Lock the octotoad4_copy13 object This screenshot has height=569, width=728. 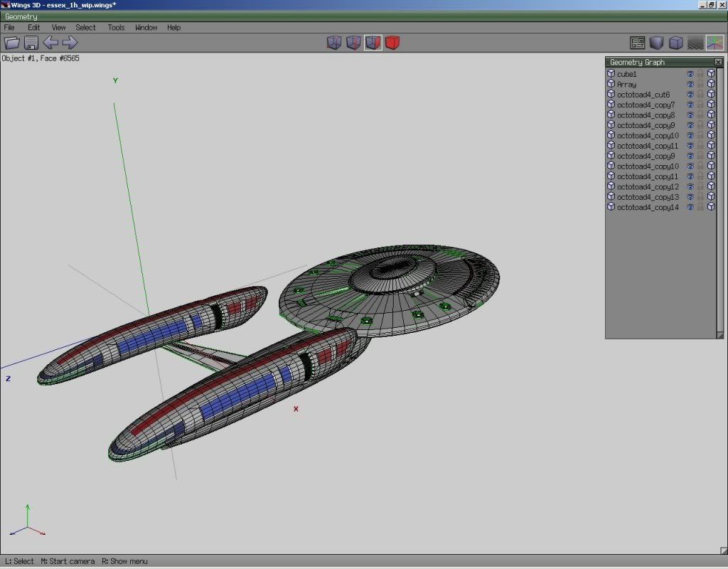click(x=700, y=196)
